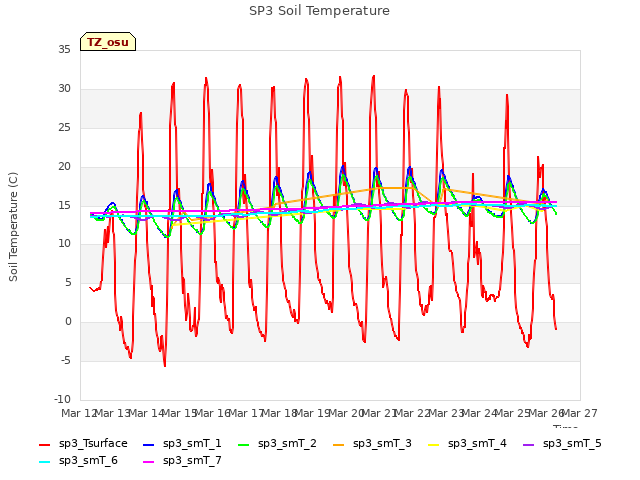640x480 pixels.
Task: Toggle sp3_smT_4 series in legend
Action: 467,444
